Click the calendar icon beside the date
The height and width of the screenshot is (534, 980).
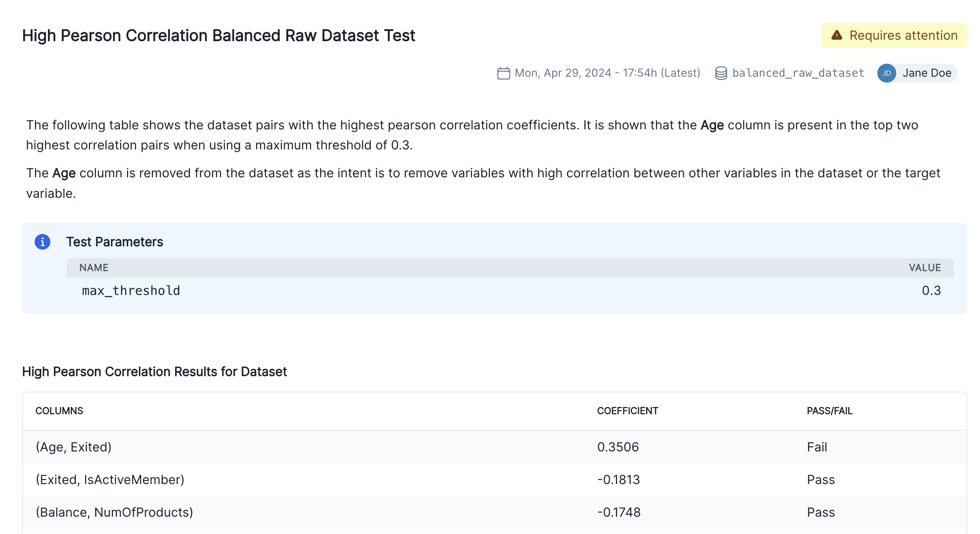point(504,73)
